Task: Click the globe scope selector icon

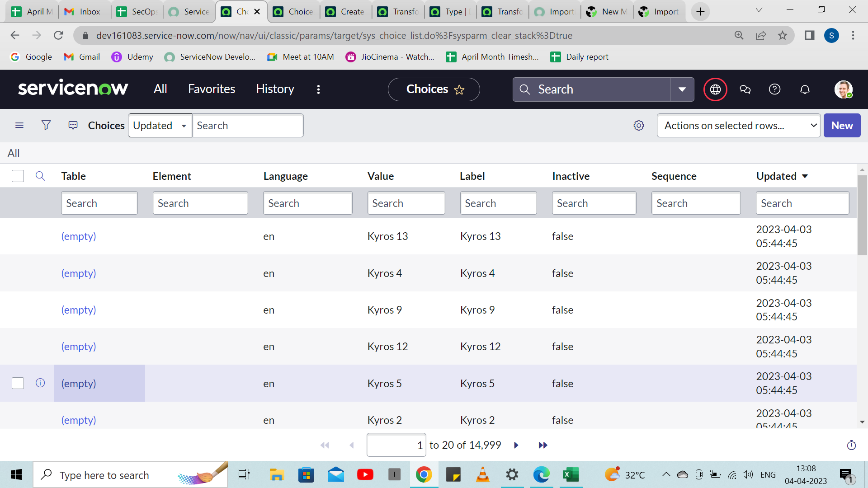Action: [715, 89]
